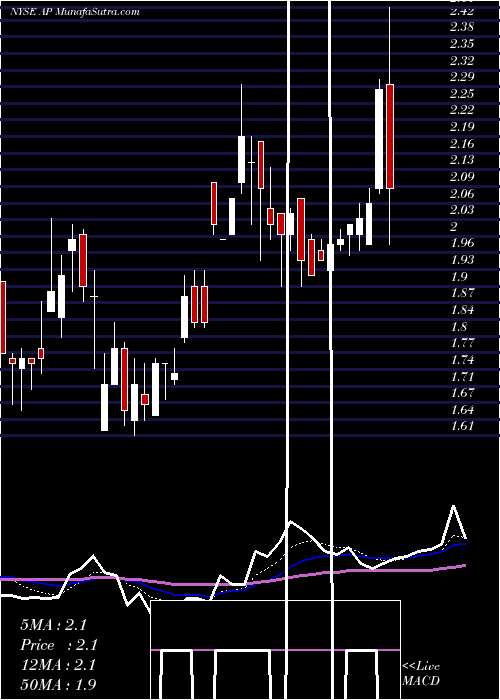Click the 1.74 price level label

click(x=462, y=360)
